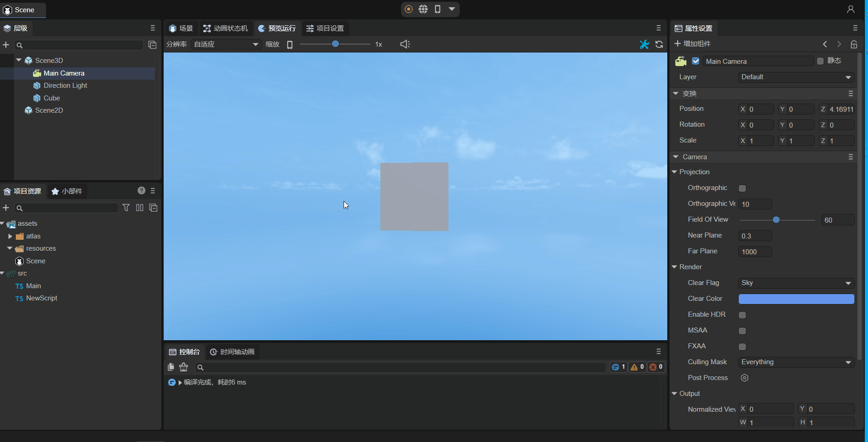This screenshot has width=868, height=442.
Task: Open browser preview globe icon
Action: pyautogui.click(x=423, y=9)
